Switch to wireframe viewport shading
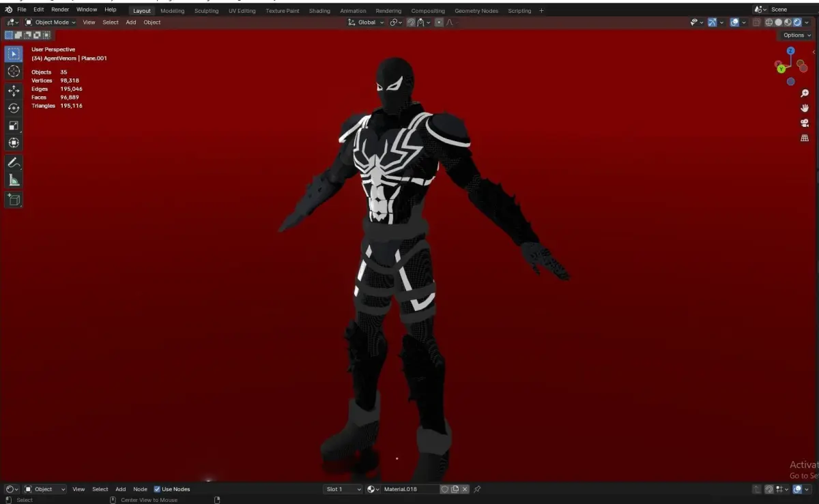This screenshot has width=819, height=504. 769,23
